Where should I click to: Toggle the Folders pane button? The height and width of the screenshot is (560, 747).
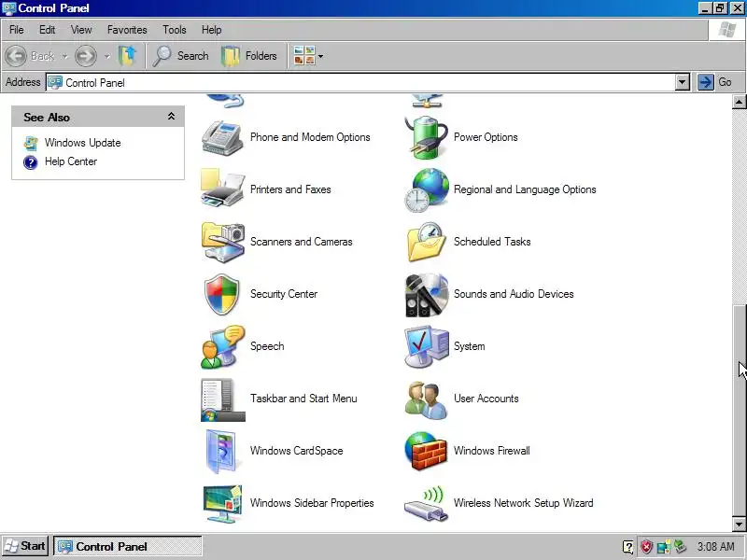(249, 56)
